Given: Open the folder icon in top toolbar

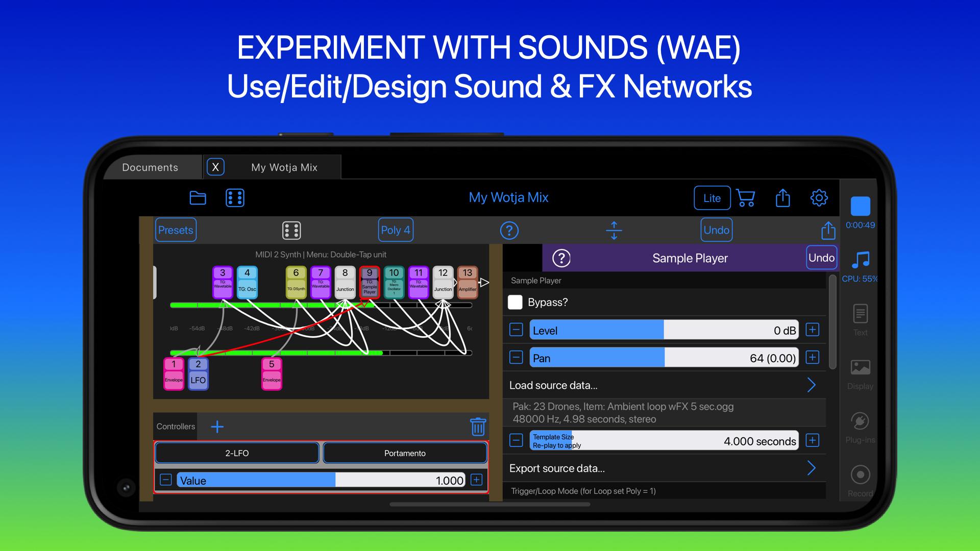Looking at the screenshot, I should [198, 198].
